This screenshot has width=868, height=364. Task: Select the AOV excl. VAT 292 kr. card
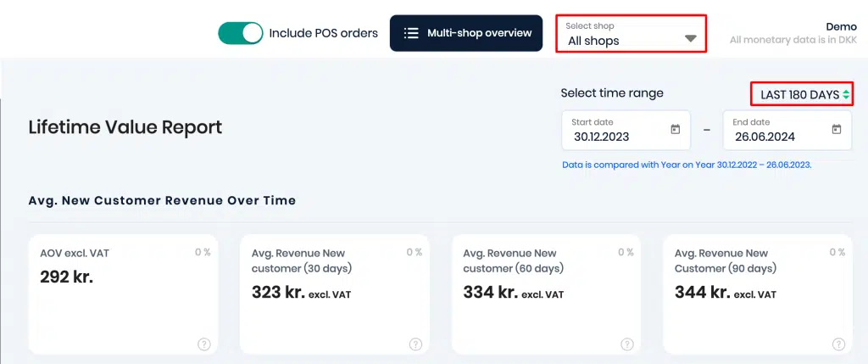click(123, 294)
